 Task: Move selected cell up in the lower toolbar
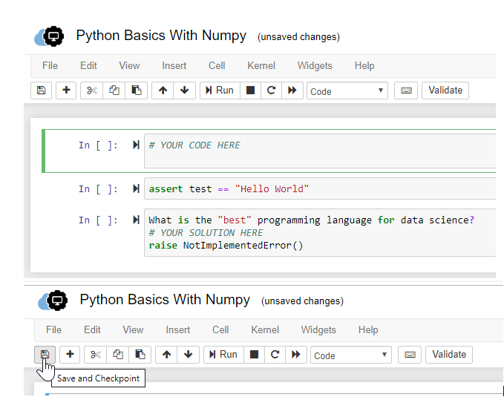tap(166, 355)
